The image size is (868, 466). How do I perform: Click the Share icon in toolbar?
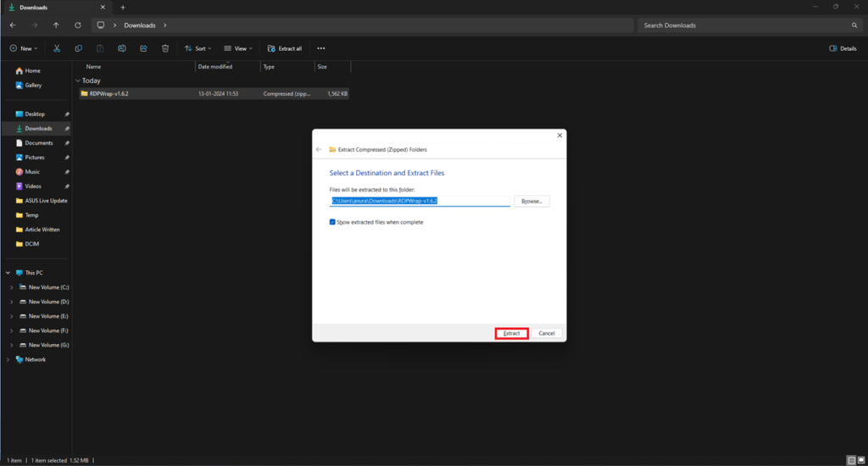pyautogui.click(x=143, y=48)
